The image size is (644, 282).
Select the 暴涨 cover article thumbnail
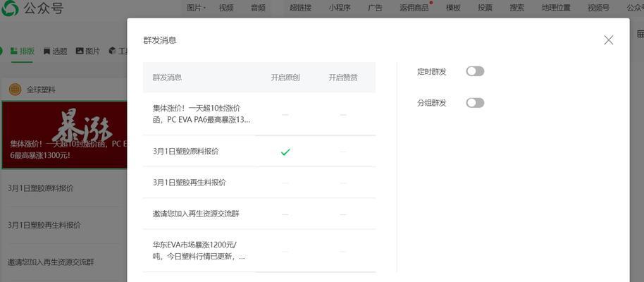[x=65, y=135]
